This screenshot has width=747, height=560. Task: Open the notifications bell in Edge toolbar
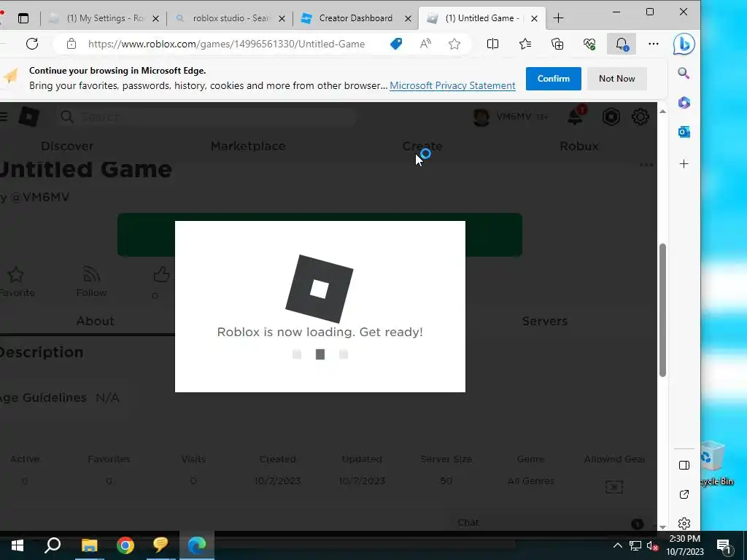622,44
